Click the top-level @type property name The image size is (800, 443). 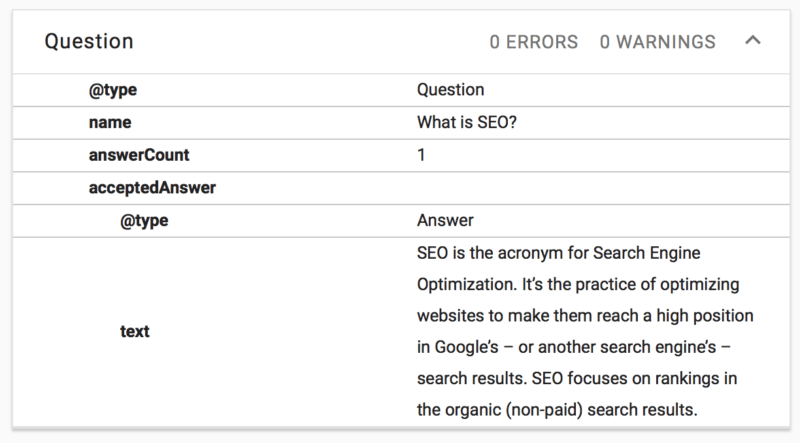click(113, 90)
